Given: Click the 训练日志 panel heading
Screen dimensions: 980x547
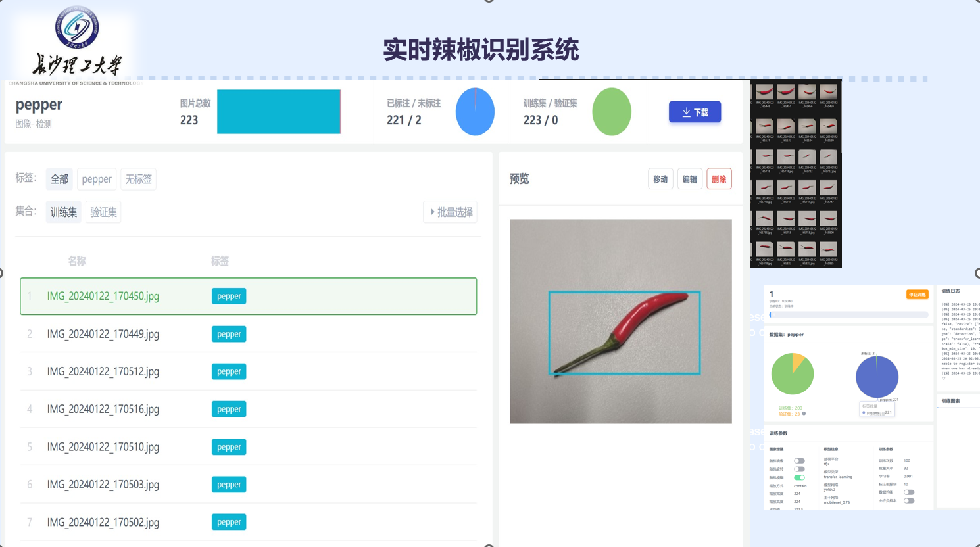Looking at the screenshot, I should [950, 291].
